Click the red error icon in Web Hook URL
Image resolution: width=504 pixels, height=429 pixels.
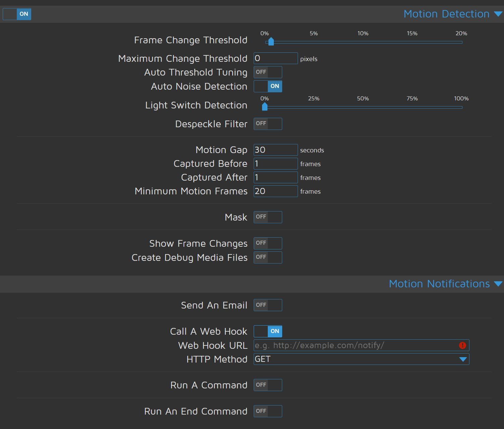pos(462,345)
